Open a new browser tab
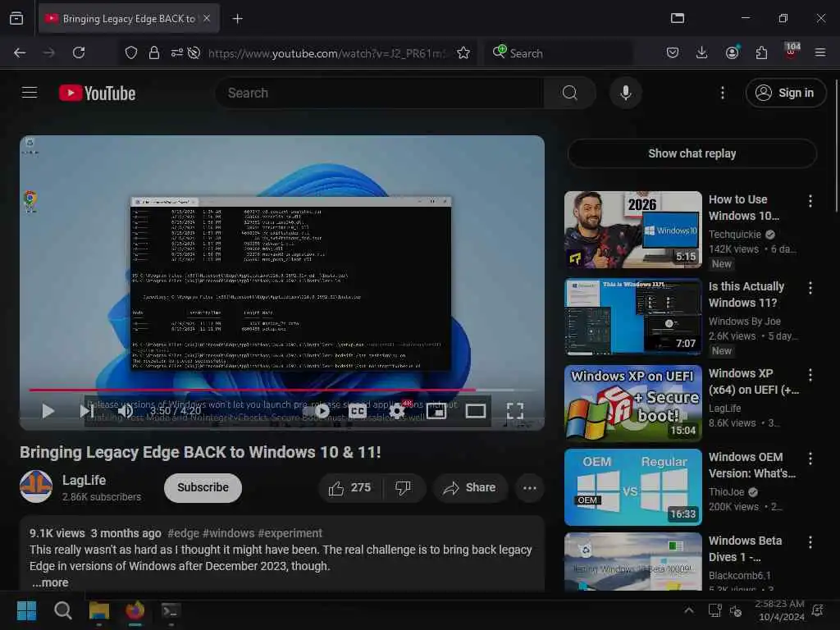 pos(237,19)
